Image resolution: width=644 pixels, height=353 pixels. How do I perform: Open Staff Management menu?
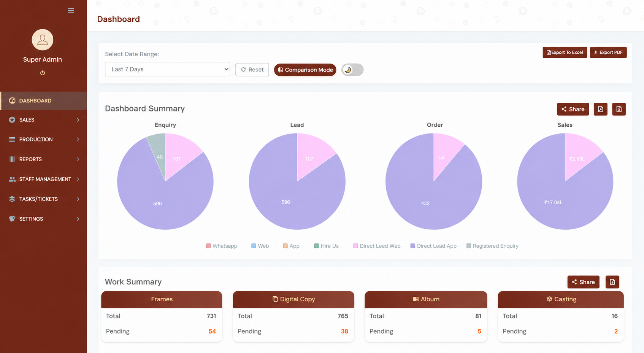pos(43,179)
